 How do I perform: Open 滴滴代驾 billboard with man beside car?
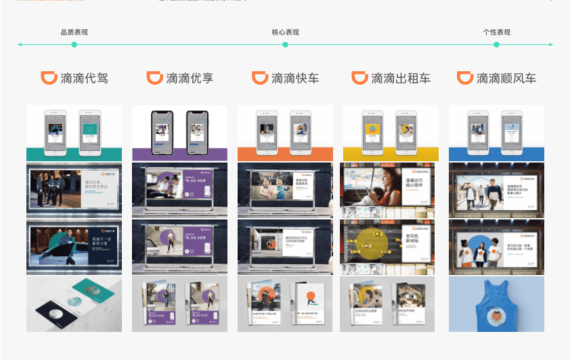(74, 247)
